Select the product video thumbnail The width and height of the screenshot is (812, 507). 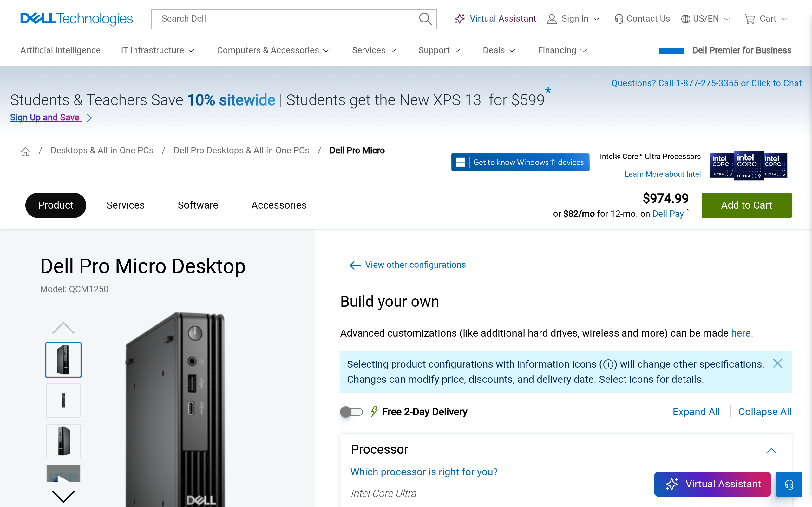click(x=63, y=474)
